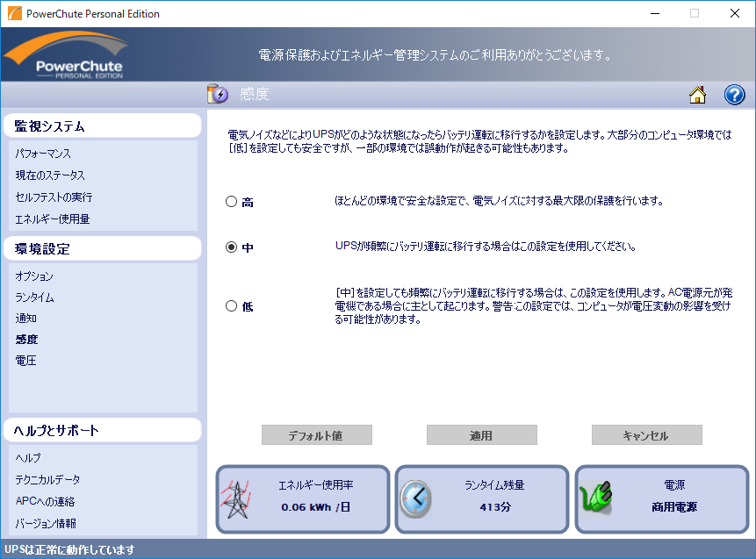Click the 0.06 kWh /日 value
The image size is (756, 559).
316,507
